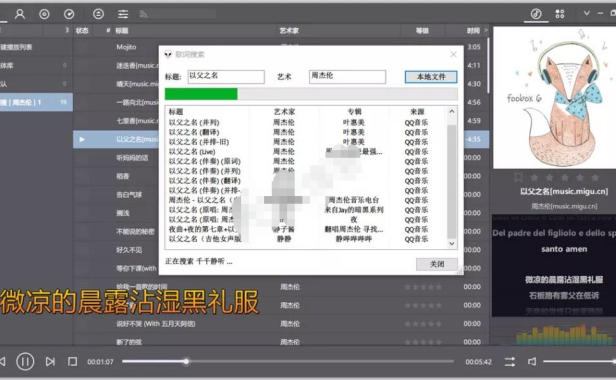Viewport: 616px width, 380px height.
Task: Click the alien icon in lyric search title
Action: click(x=168, y=54)
